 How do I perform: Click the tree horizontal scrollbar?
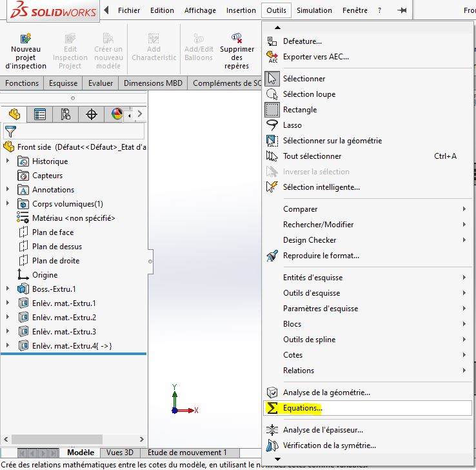coord(57,439)
